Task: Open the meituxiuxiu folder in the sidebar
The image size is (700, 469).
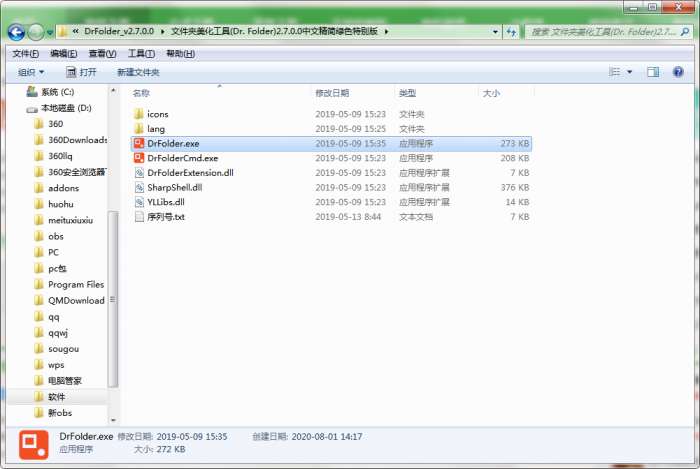Action: coord(64,220)
